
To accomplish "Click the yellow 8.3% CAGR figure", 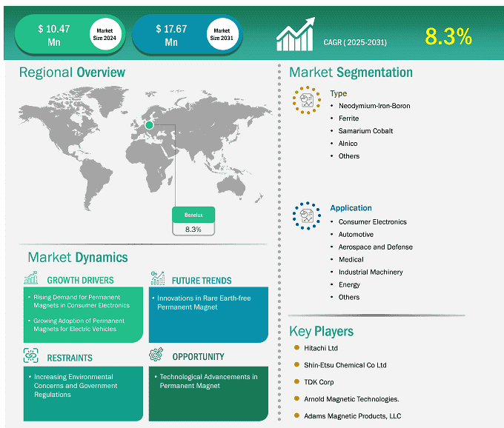I will [448, 36].
